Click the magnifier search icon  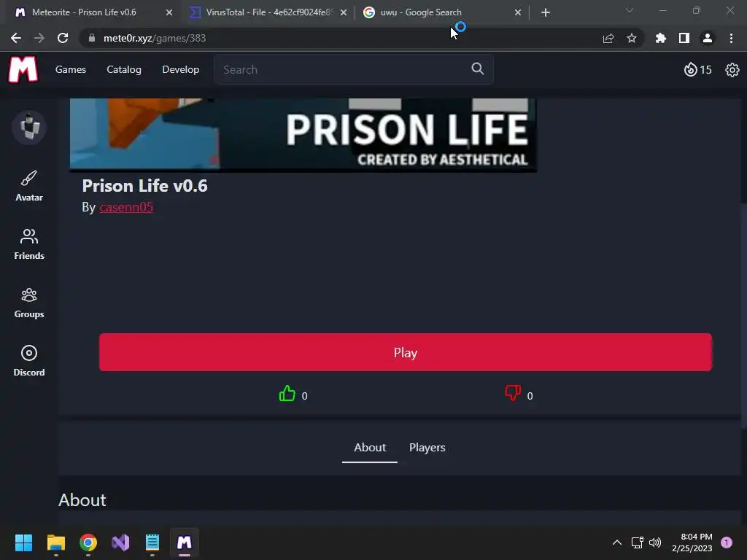(477, 69)
